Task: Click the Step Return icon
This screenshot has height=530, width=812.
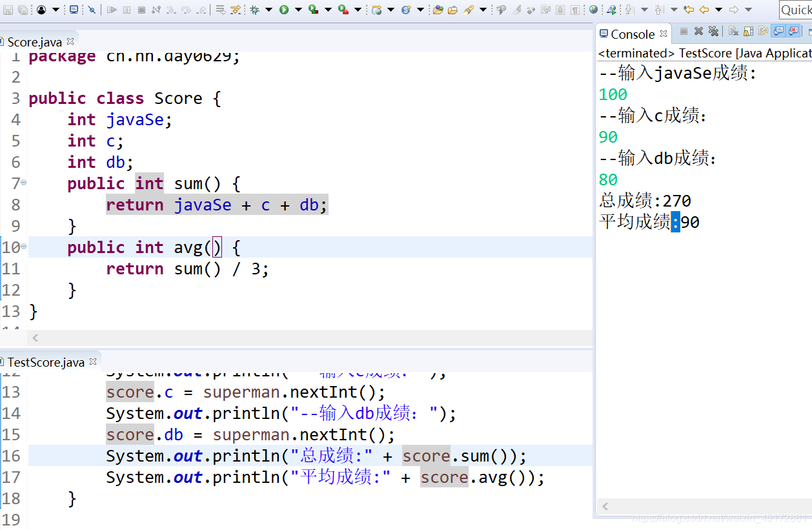Action: click(201, 10)
